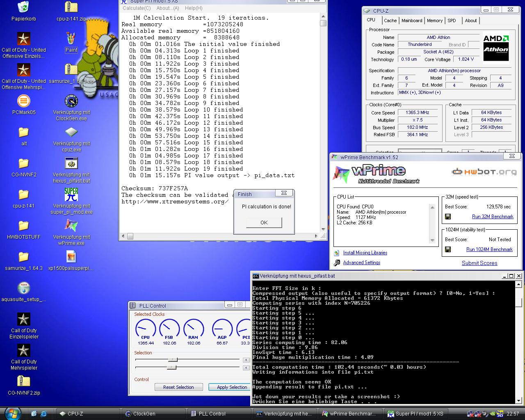Image resolution: width=525 pixels, height=420 pixels.
Task: Launch Verknüpfung mit wPrime.exe shortcut
Action: [x=71, y=232]
